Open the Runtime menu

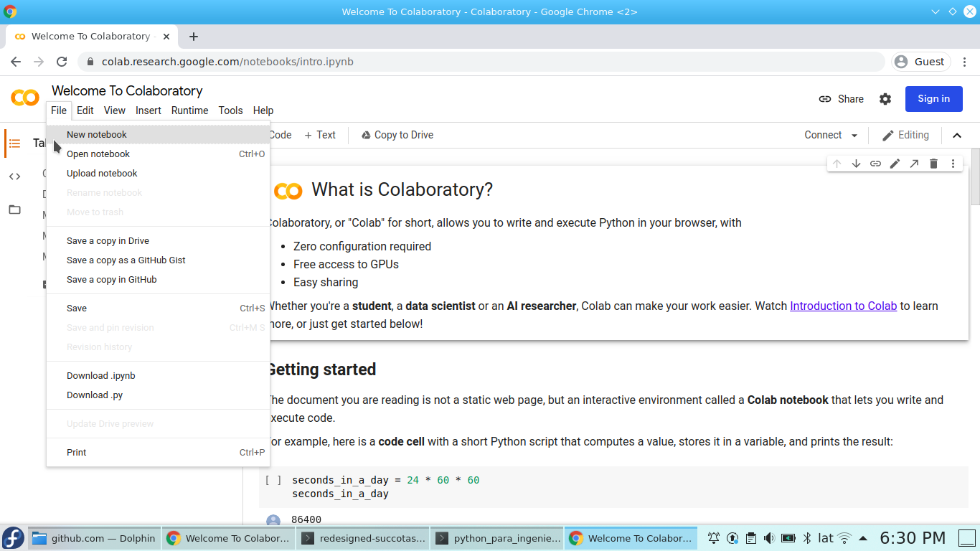pos(190,110)
